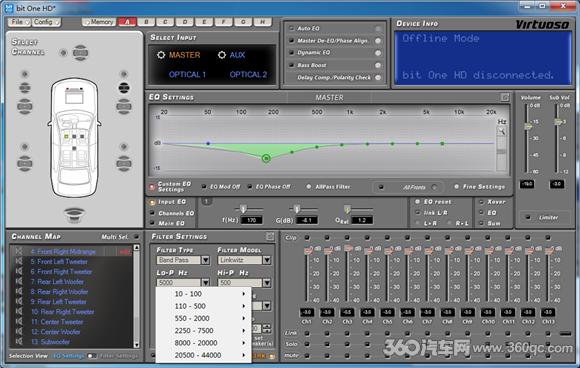Select the center speaker above the car

click(80, 53)
